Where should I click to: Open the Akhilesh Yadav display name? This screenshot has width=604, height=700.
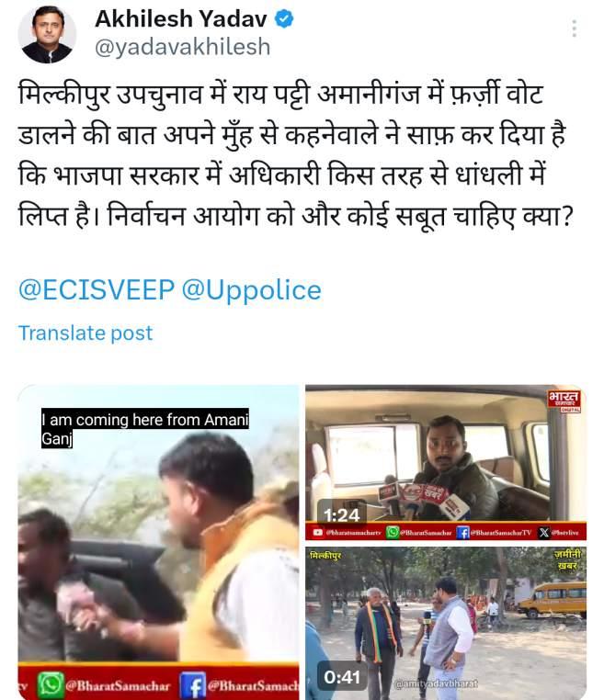(181, 19)
